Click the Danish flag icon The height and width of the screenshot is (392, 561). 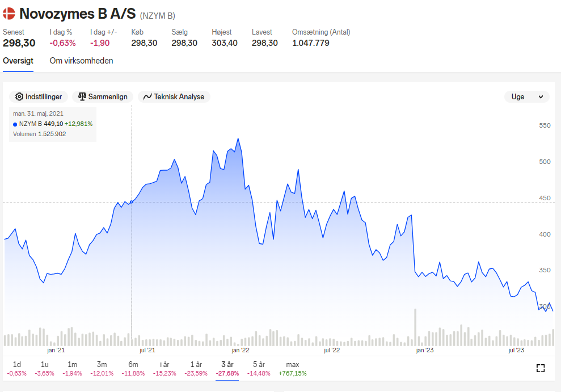pyautogui.click(x=9, y=14)
